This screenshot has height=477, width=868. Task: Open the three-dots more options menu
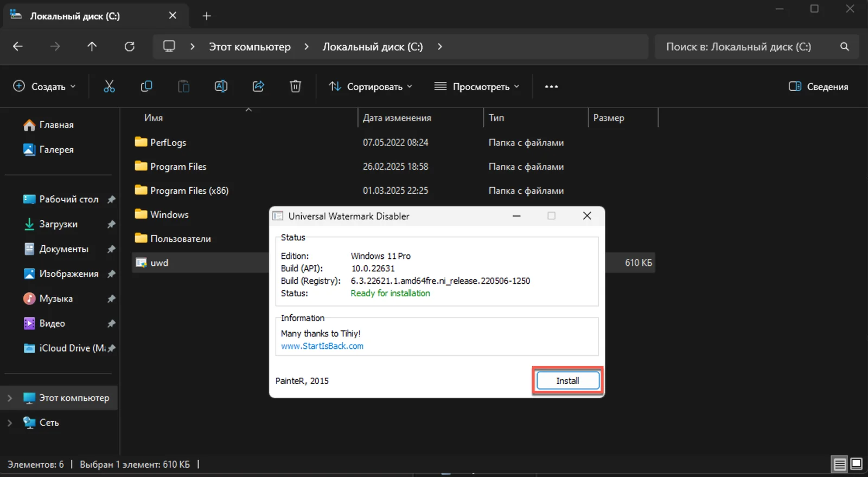pyautogui.click(x=551, y=86)
